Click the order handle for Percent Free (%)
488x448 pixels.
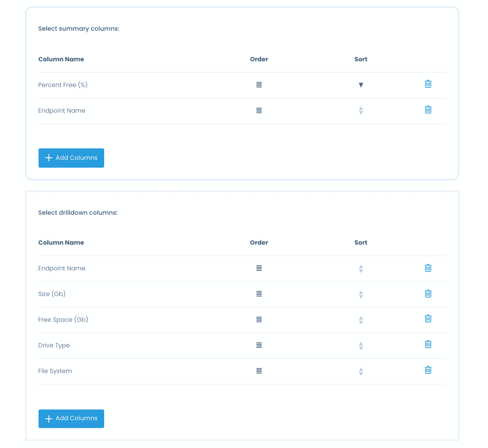click(259, 85)
